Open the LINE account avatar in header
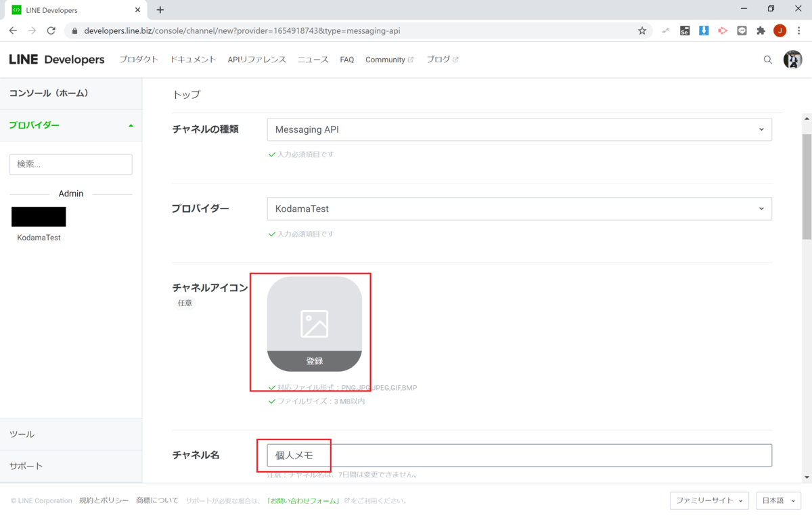812x518 pixels. 792,60
